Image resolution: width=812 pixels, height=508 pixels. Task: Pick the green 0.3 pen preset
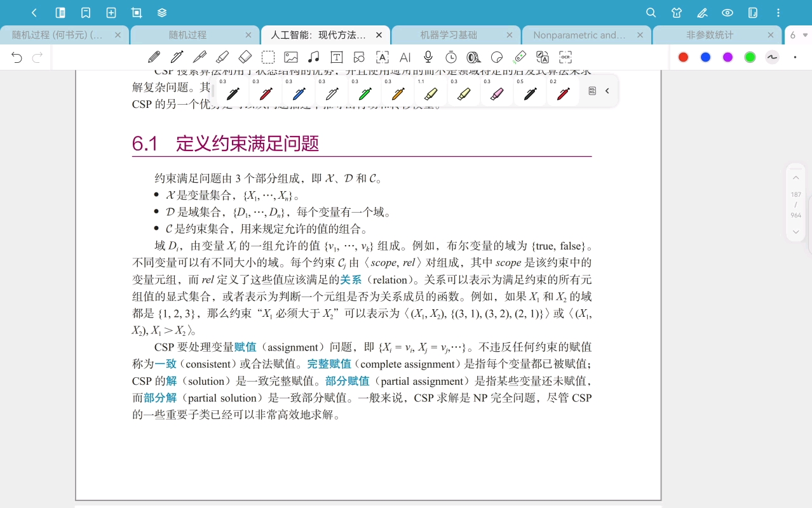point(365,91)
